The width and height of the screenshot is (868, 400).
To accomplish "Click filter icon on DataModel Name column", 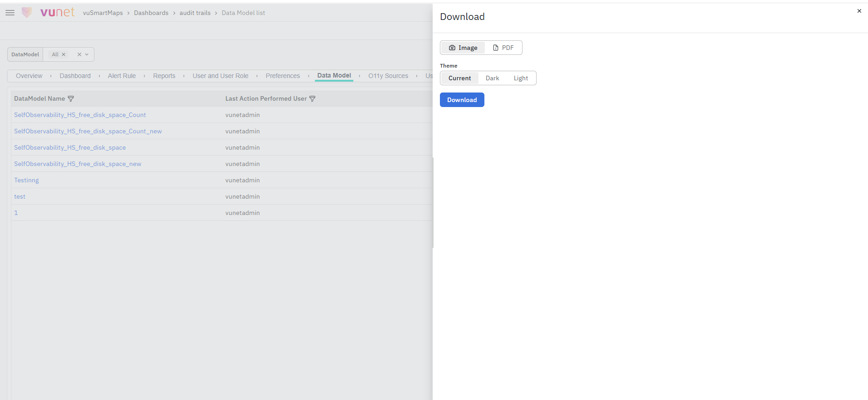I will pos(71,99).
